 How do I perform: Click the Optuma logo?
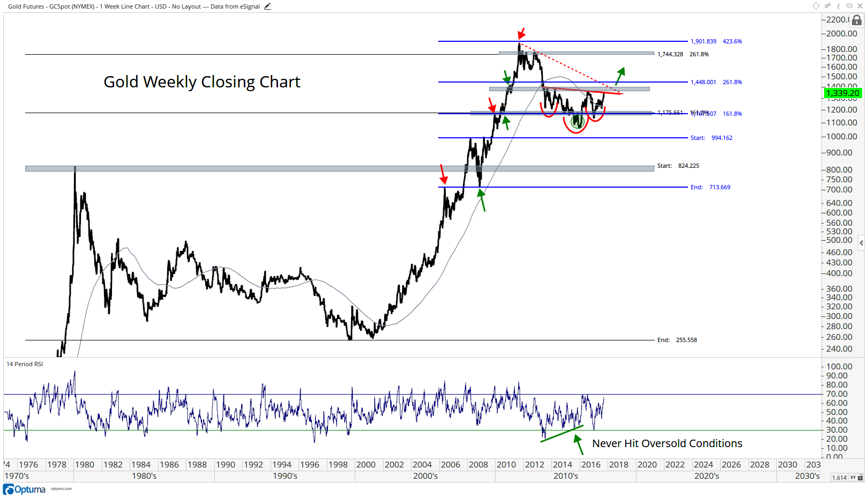tap(24, 489)
